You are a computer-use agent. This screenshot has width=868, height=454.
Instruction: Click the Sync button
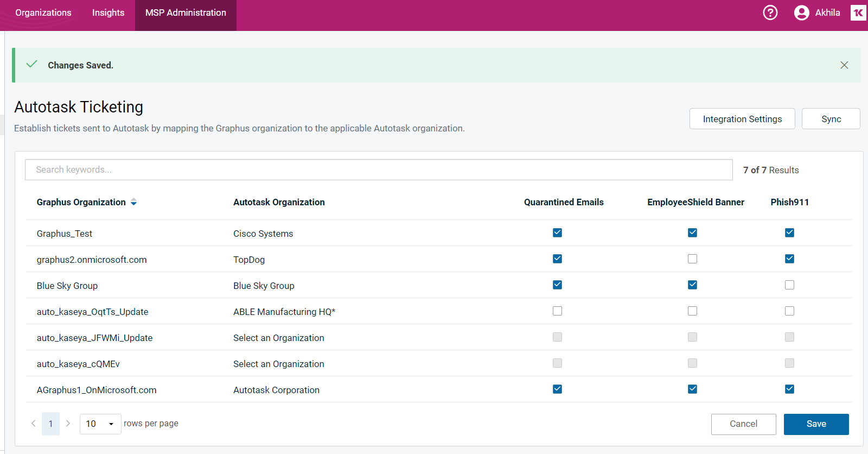pos(831,119)
